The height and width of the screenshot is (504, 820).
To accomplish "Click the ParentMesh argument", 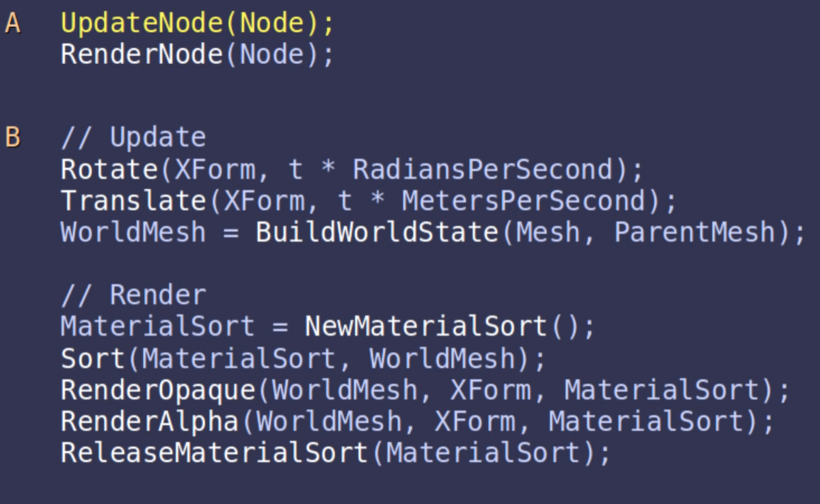I will pyautogui.click(x=695, y=232).
